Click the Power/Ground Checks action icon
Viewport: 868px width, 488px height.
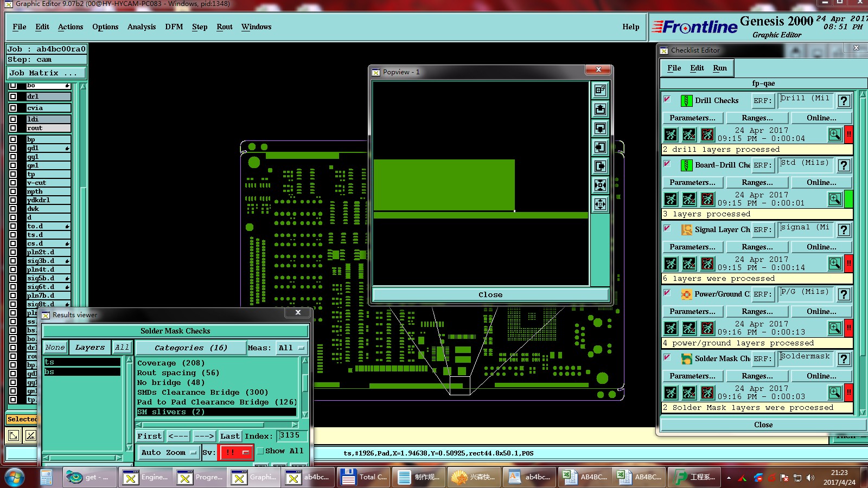tap(686, 294)
